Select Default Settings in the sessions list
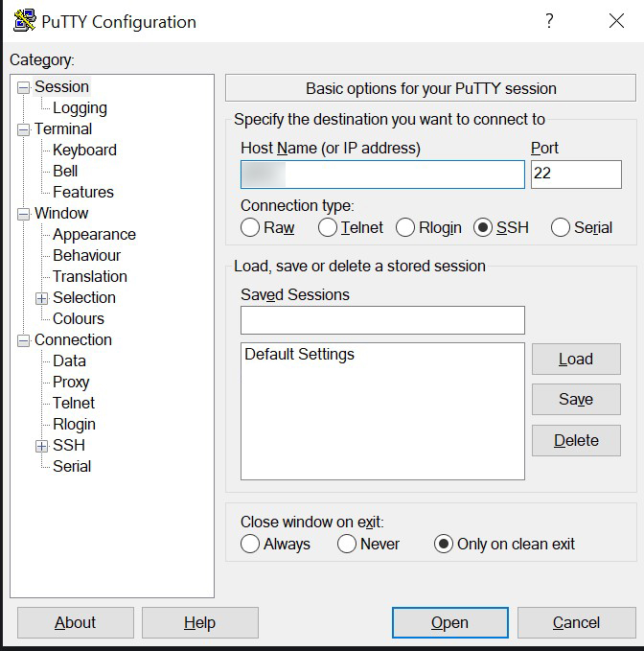Image resolution: width=644 pixels, height=651 pixels. [300, 354]
